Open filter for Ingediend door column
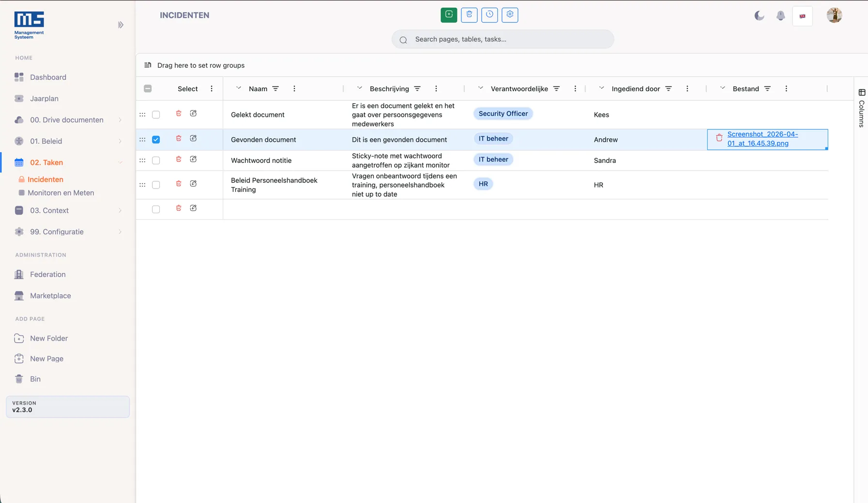This screenshot has width=868, height=503. [668, 89]
